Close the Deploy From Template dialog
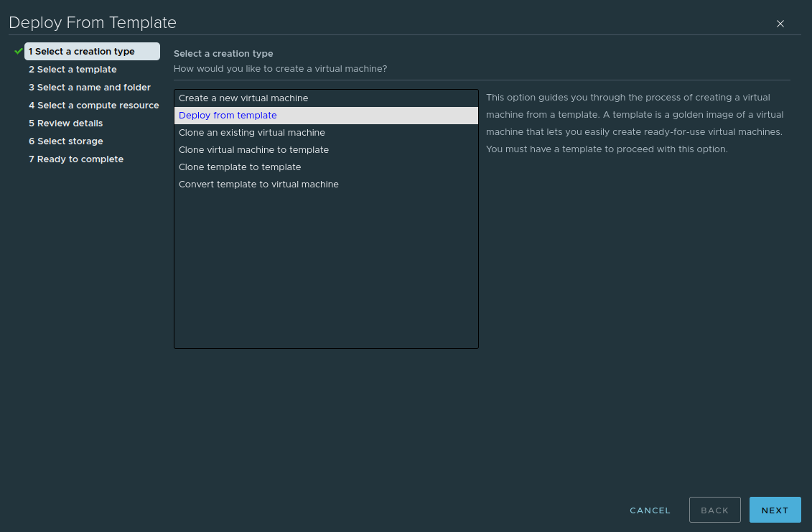 pos(780,24)
